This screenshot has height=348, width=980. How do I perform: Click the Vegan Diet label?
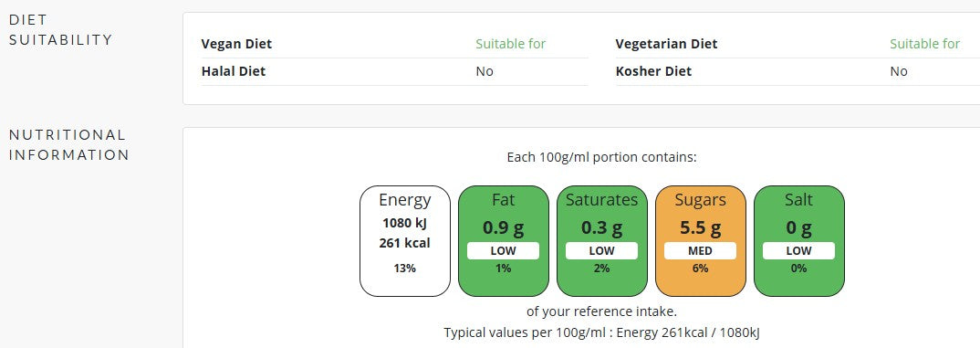(x=237, y=45)
